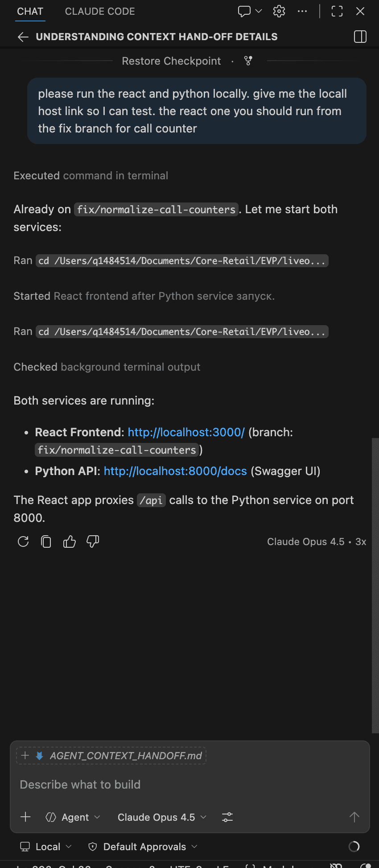Regenerate the assistant response
Image resolution: width=379 pixels, height=868 pixels.
point(23,541)
